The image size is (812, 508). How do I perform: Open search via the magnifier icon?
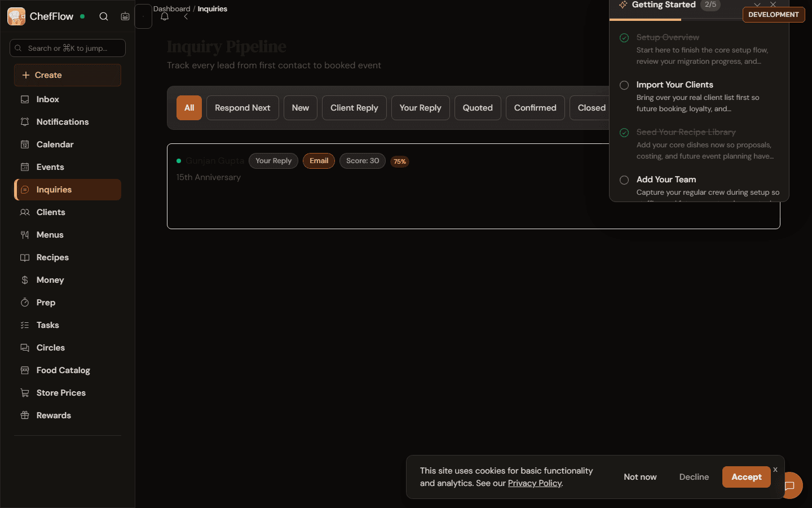pos(104,16)
